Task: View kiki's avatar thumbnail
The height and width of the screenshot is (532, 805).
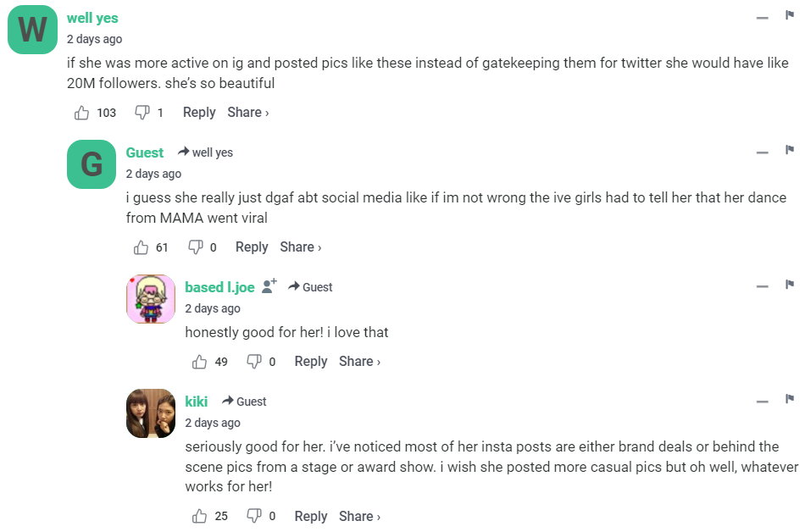Action: coord(151,413)
